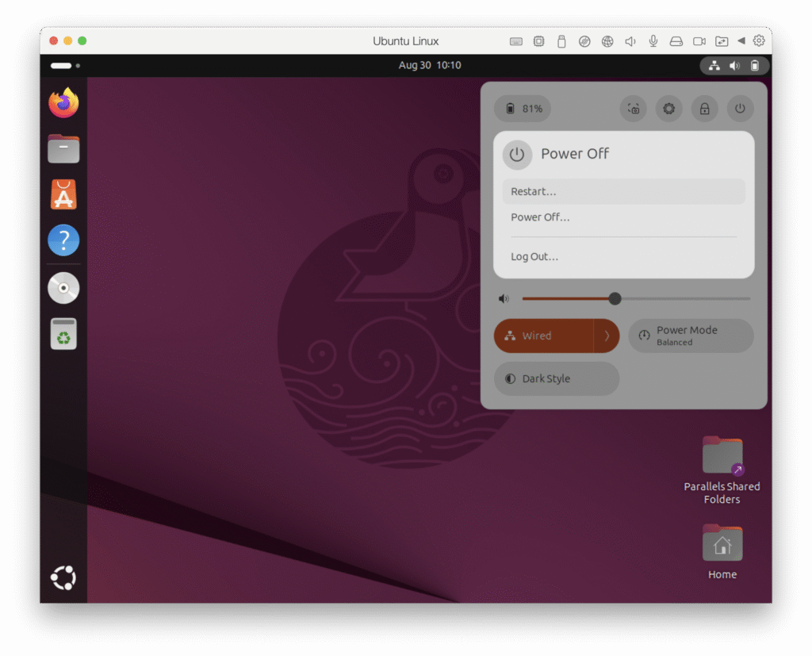Launch Ubuntu App Center from the dock
Viewport: 812px width, 656px height.
[63, 194]
